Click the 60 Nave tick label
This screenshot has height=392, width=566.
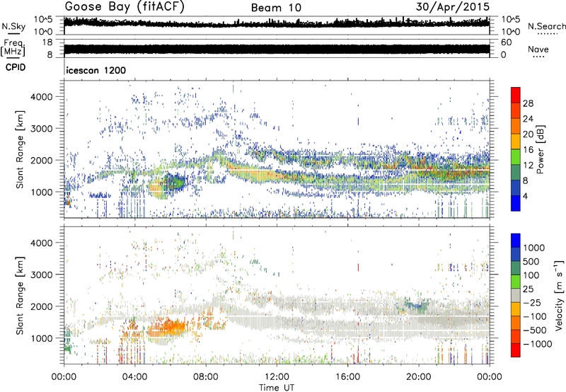click(506, 42)
